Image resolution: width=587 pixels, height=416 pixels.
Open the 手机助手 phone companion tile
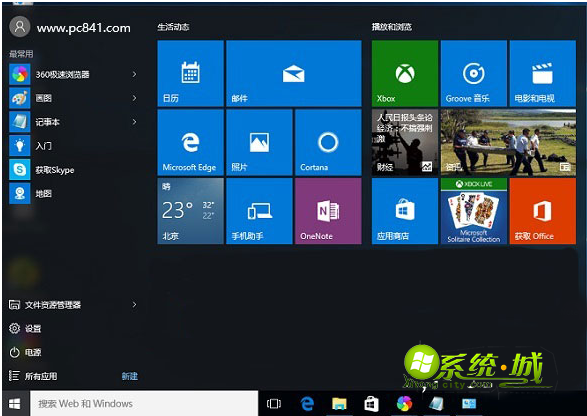click(x=259, y=211)
